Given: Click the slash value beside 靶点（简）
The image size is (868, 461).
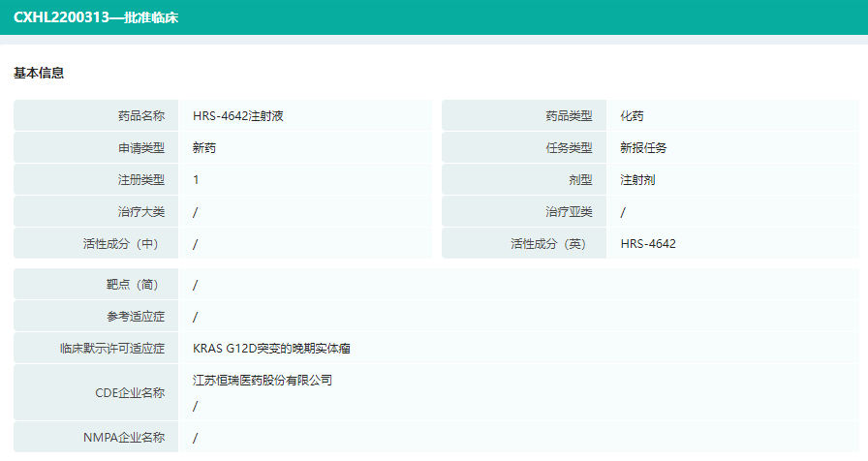Looking at the screenshot, I should pos(196,285).
